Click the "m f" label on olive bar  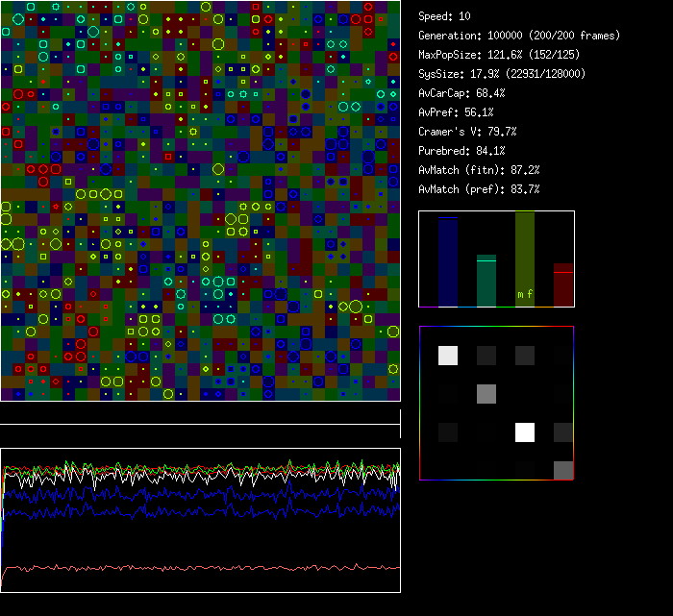(x=524, y=294)
